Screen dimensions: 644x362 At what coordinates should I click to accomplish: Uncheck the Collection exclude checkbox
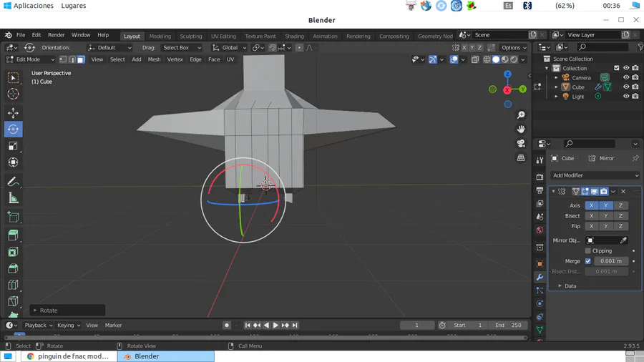coord(617,68)
